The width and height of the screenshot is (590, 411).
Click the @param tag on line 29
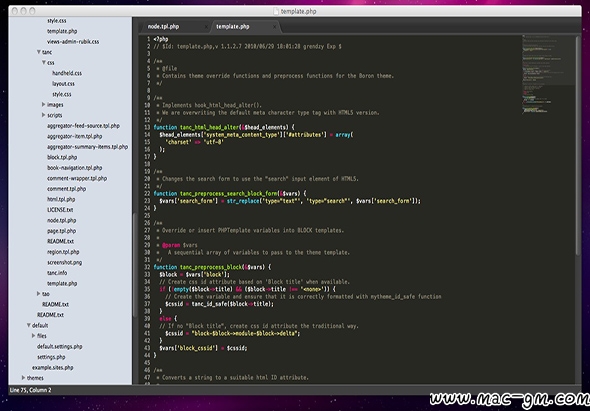click(x=171, y=245)
